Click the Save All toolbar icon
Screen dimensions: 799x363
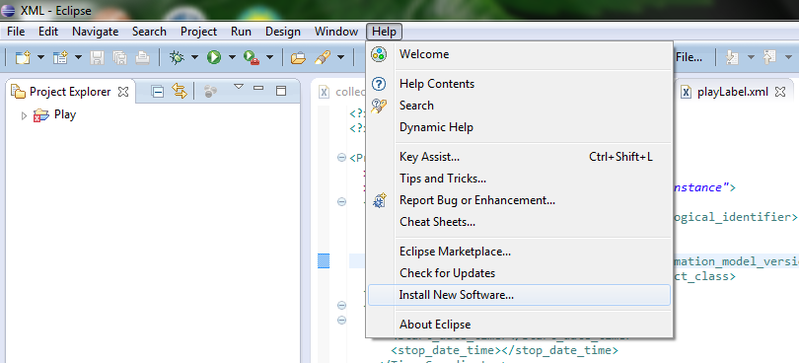tap(120, 58)
